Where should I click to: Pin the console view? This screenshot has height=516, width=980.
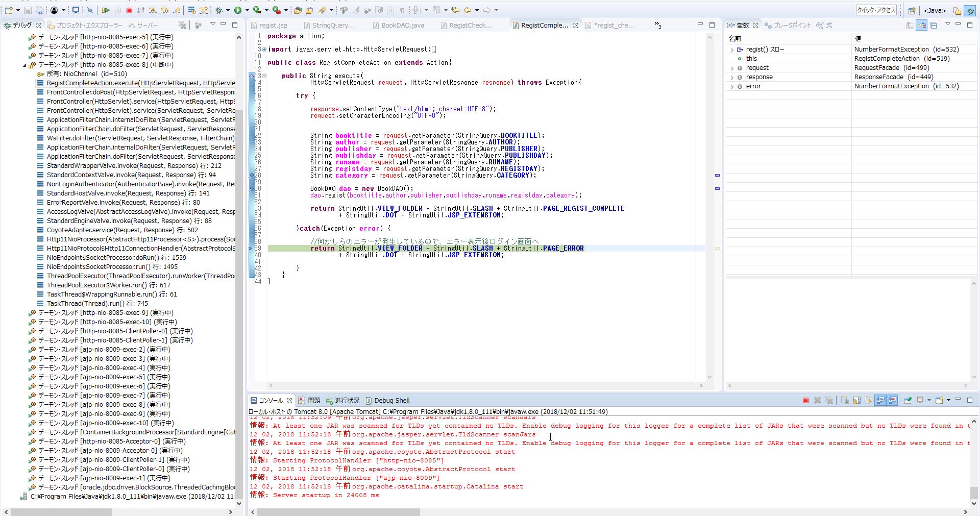click(908, 400)
